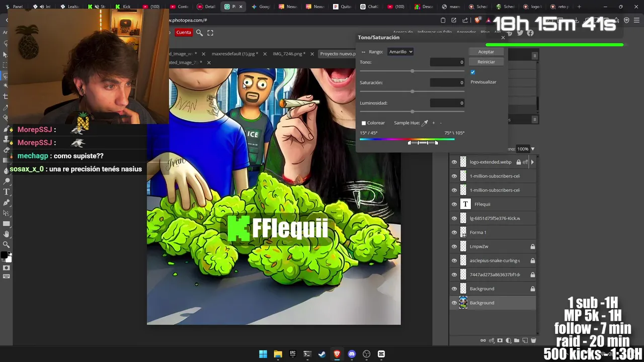Hide the logo-extended.webp layer
Image resolution: width=644 pixels, height=362 pixels.
454,162
